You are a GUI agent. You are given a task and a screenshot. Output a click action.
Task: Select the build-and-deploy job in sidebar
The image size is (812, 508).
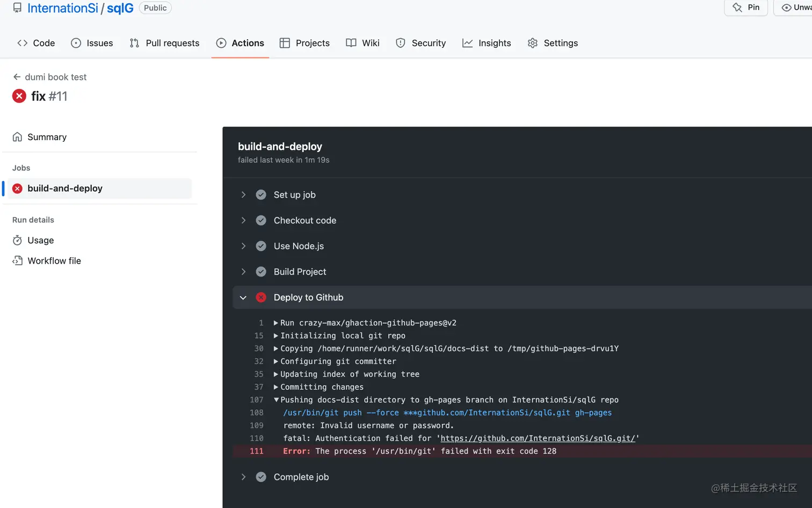click(x=99, y=188)
